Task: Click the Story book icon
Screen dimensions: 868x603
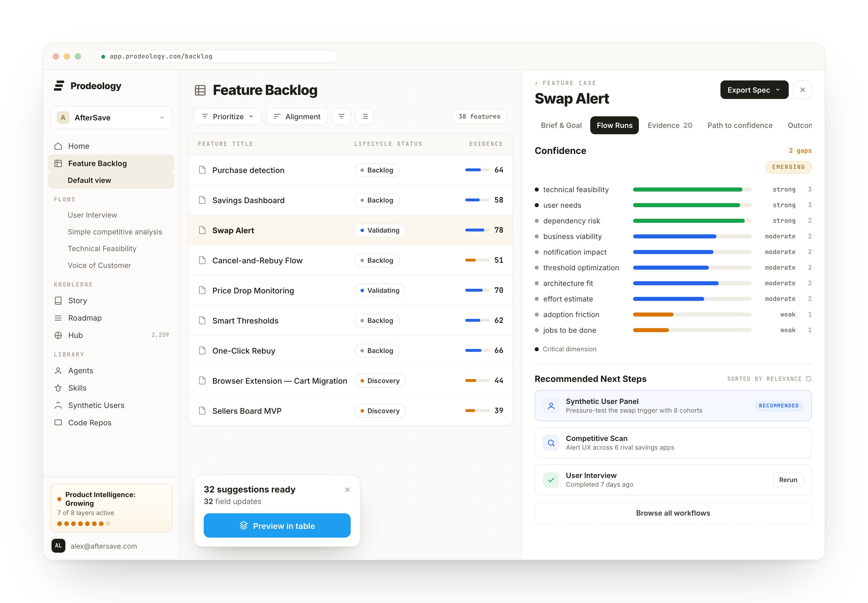Action: pos(58,301)
